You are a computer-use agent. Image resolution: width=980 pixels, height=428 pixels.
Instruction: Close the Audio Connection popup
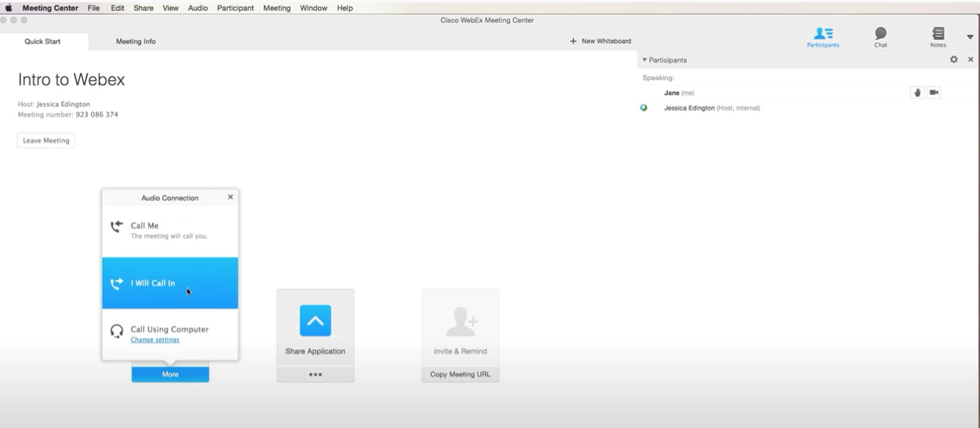tap(231, 197)
